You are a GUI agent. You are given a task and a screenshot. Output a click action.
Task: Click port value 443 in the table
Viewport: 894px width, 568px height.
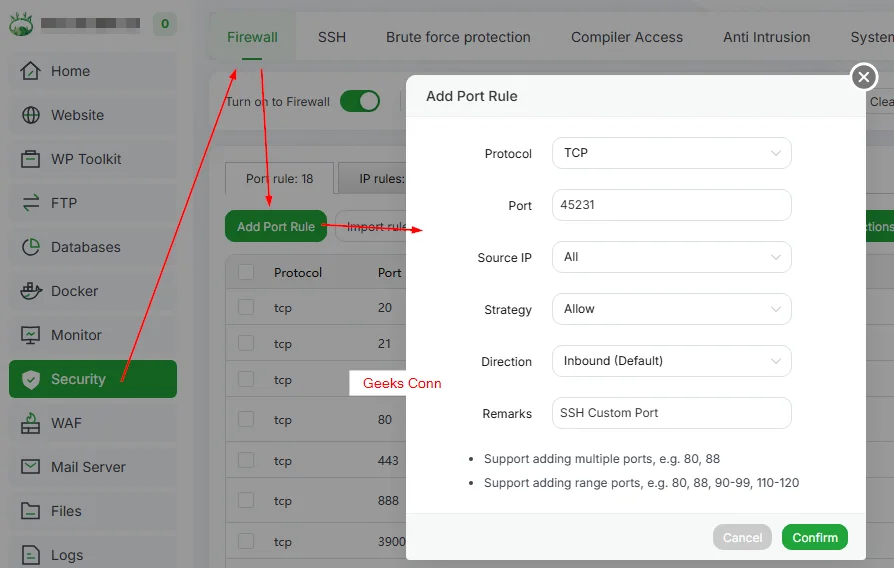[388, 460]
